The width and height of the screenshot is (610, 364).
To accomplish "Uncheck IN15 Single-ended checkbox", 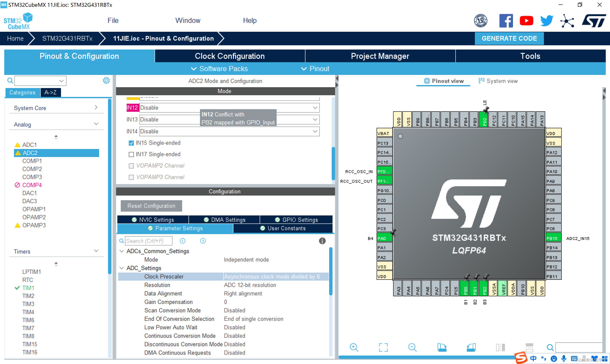I will click(131, 143).
